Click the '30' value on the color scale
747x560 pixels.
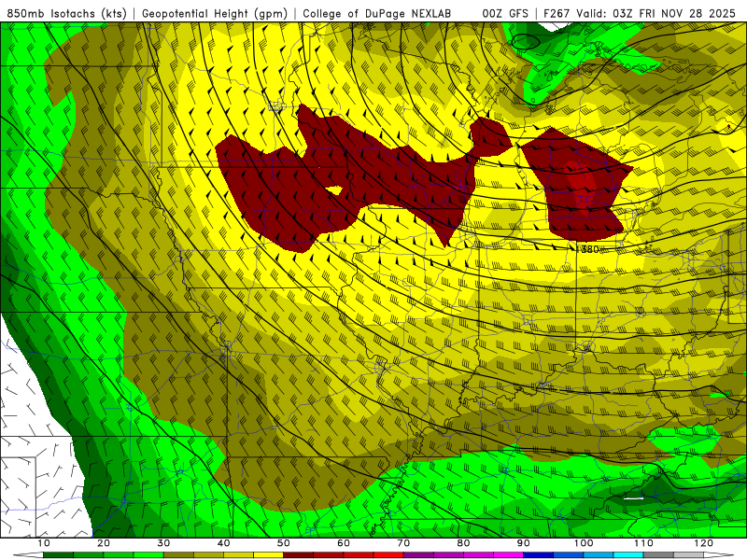click(163, 543)
